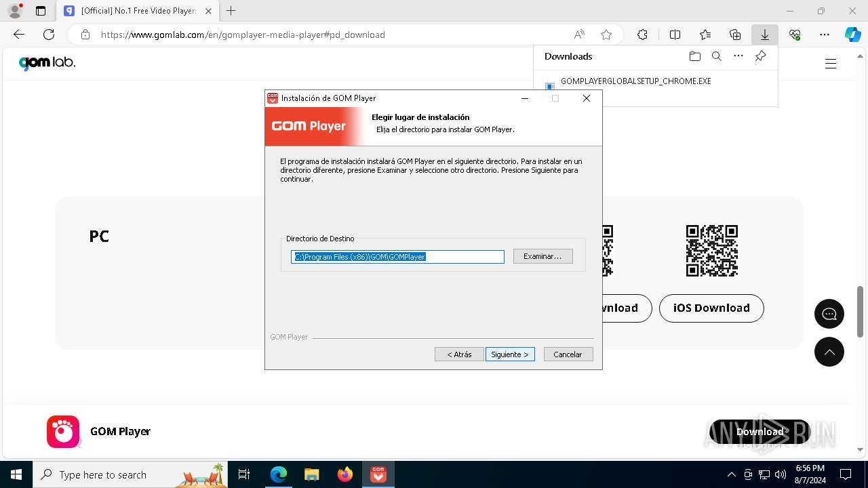The width and height of the screenshot is (868, 488).
Task: Open the gomlab hamburger menu
Action: pos(831,64)
